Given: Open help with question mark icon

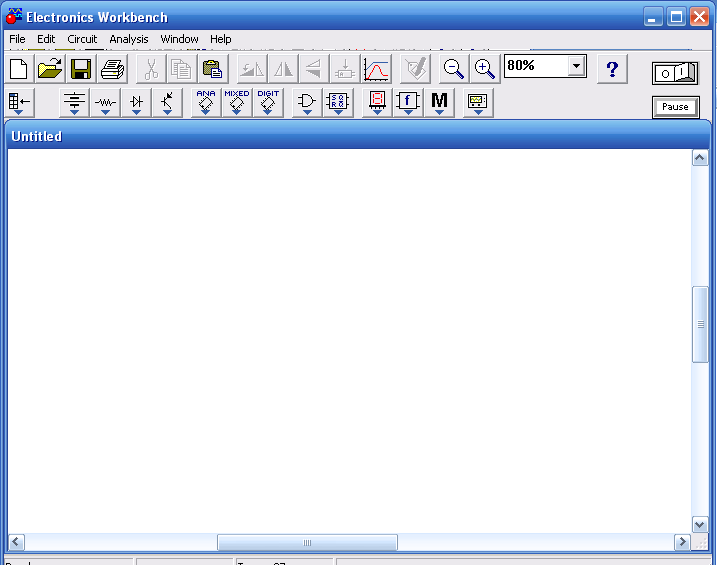Looking at the screenshot, I should pyautogui.click(x=612, y=69).
